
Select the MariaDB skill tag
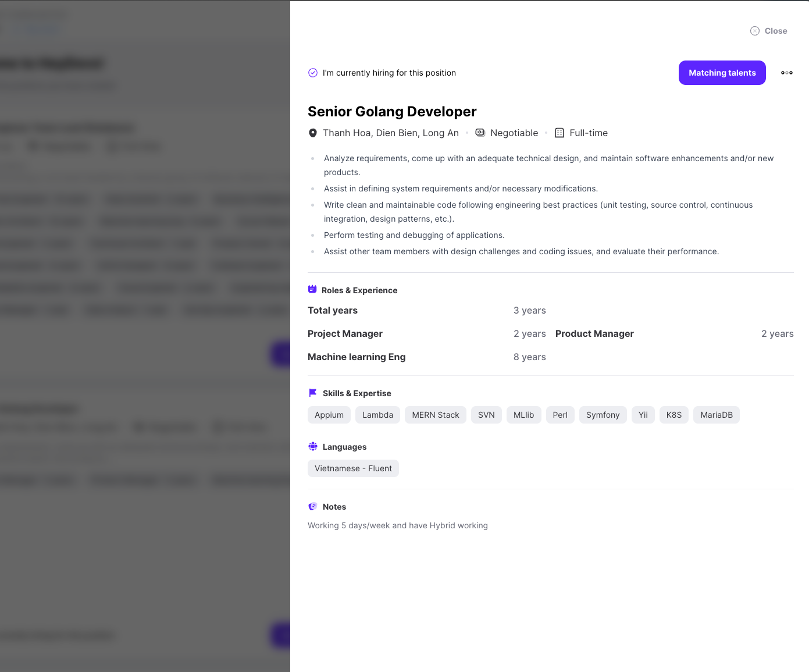click(x=717, y=415)
